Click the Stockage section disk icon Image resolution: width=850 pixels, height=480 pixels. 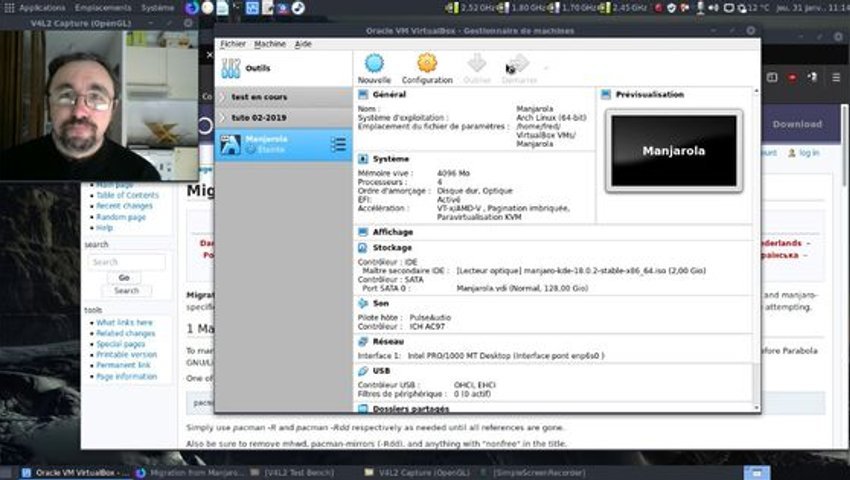coord(363,248)
